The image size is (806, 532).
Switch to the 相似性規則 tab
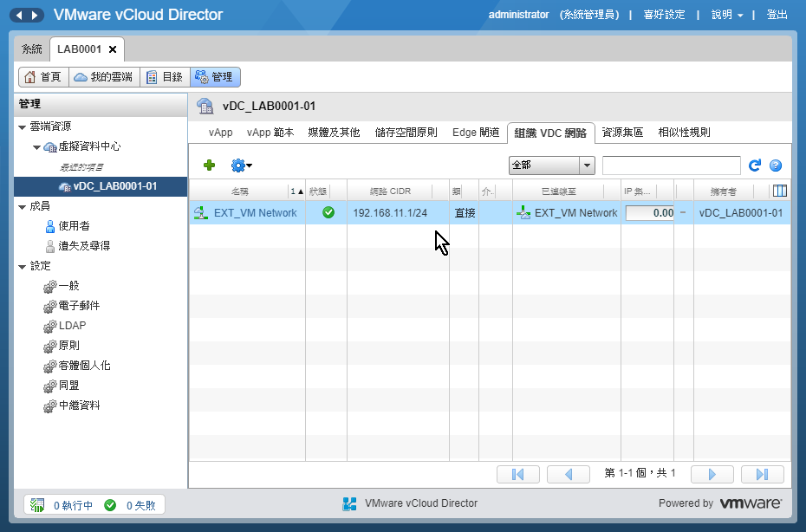click(x=684, y=133)
